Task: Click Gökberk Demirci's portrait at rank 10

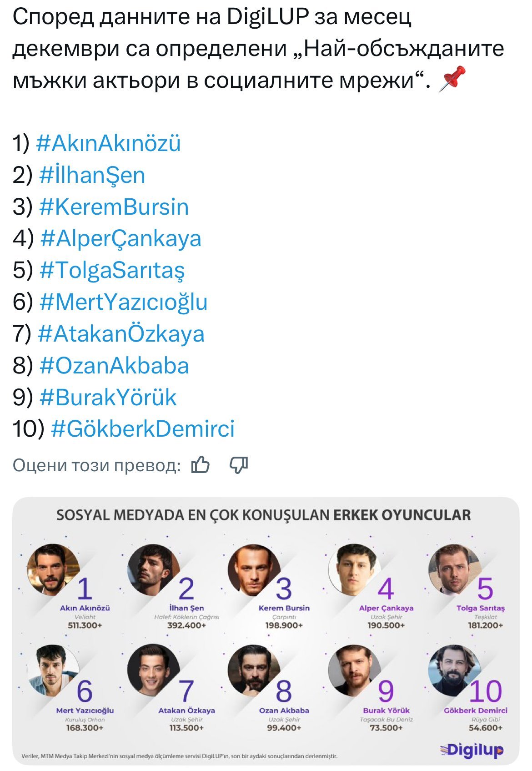Action: [x=453, y=670]
